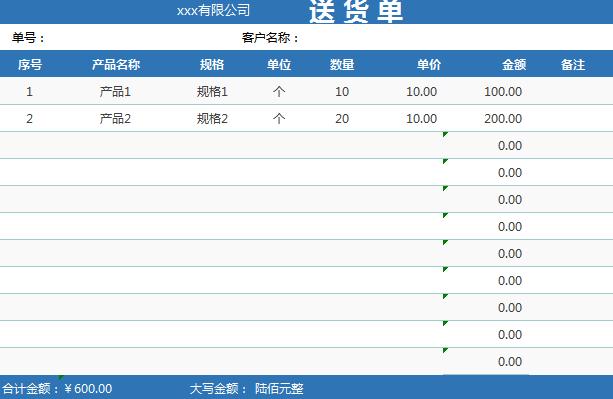Click the 产品1 cell
Screen dimensions: 613x399
coord(115,91)
